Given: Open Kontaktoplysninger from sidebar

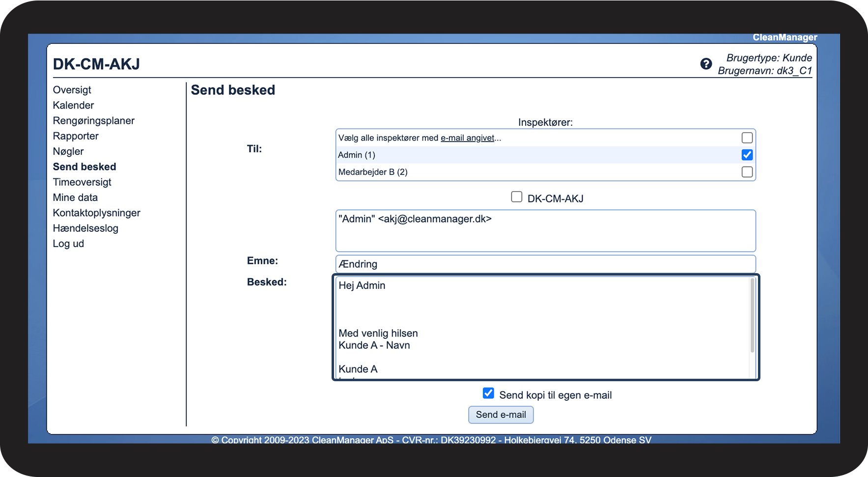Looking at the screenshot, I should coord(96,213).
